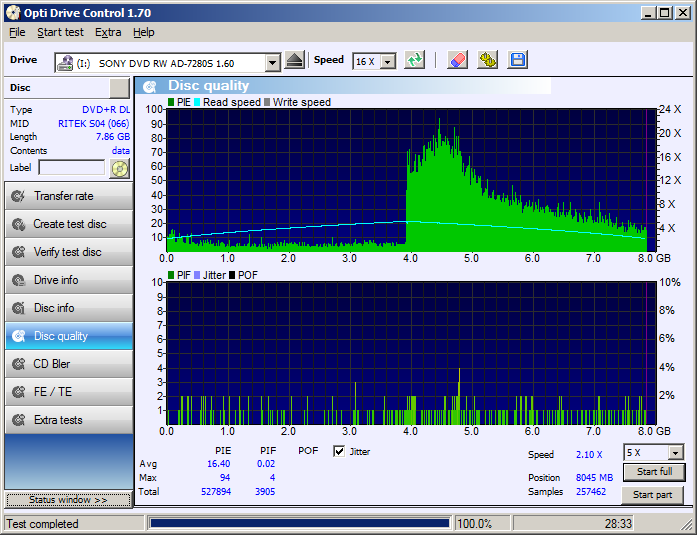Expand the drive selection dropdown arrow
This screenshot has height=535, width=697.
click(x=272, y=63)
